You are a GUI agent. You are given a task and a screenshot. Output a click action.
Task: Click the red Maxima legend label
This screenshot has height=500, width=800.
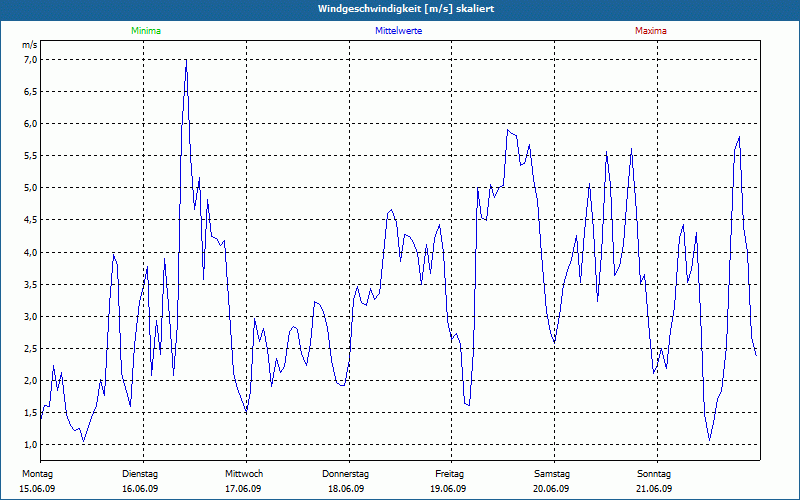(x=651, y=31)
